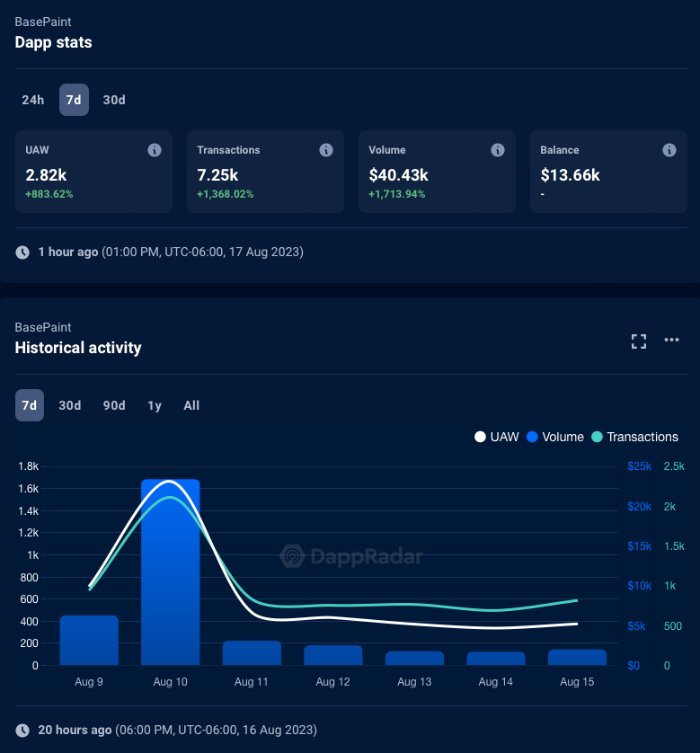The height and width of the screenshot is (753, 700).
Task: Choose the 1y historical range
Action: coord(155,405)
